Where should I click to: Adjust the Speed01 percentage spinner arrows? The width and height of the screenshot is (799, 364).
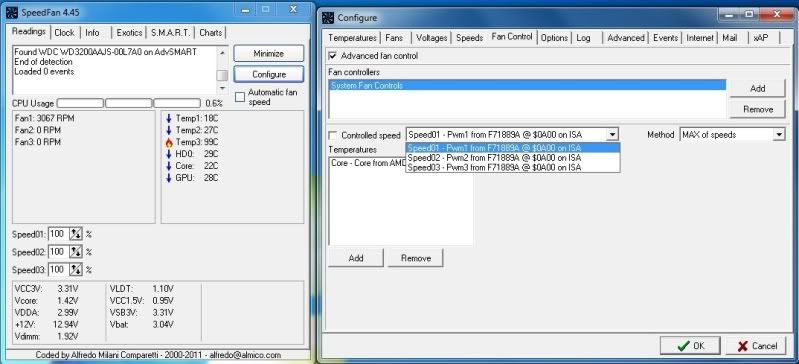pos(75,234)
